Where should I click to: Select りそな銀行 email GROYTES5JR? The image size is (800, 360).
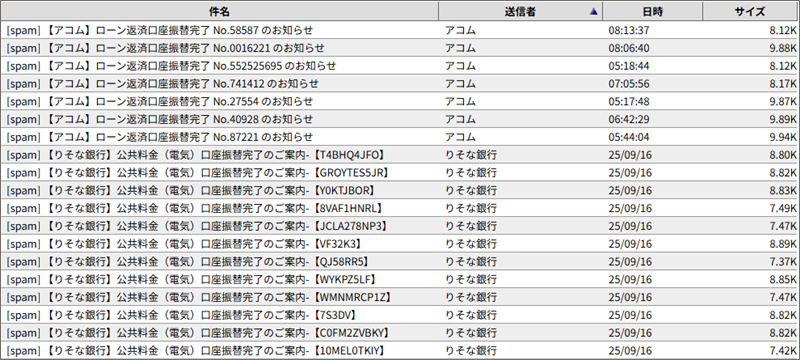[x=400, y=173]
